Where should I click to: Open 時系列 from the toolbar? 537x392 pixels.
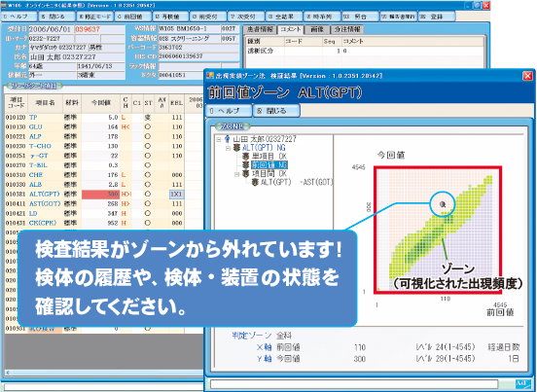click(x=323, y=17)
